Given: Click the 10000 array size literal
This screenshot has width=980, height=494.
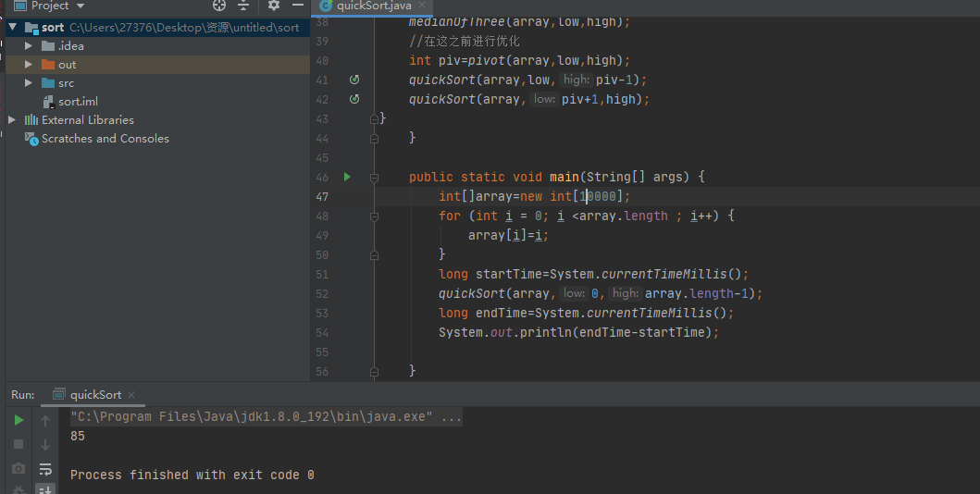Looking at the screenshot, I should (x=598, y=196).
